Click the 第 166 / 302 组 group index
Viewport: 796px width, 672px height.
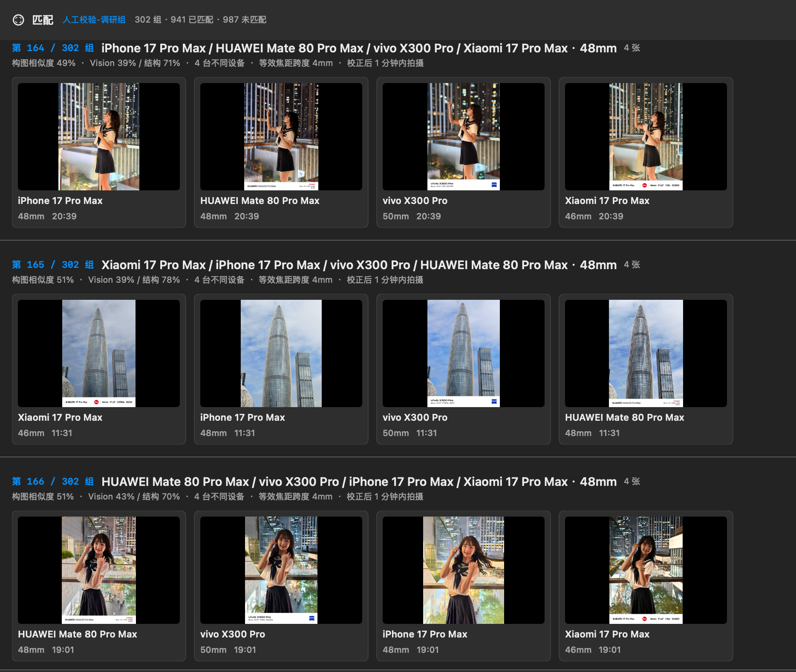coord(53,482)
